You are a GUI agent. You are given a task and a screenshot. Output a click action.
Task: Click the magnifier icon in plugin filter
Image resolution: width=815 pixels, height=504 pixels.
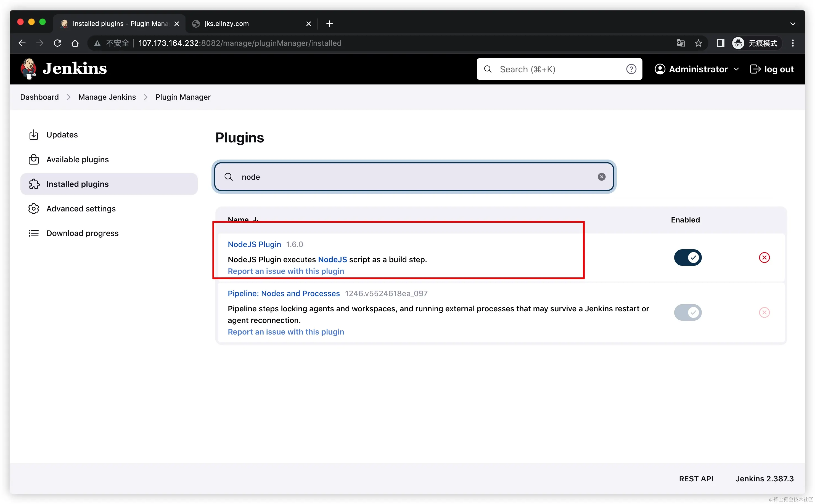[x=229, y=177]
